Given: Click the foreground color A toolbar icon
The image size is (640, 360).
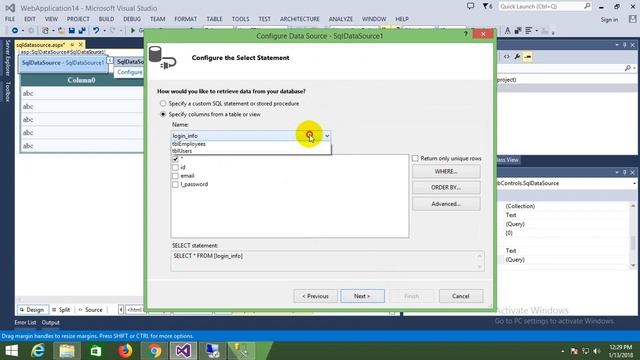Looking at the screenshot, I should pos(507,31).
